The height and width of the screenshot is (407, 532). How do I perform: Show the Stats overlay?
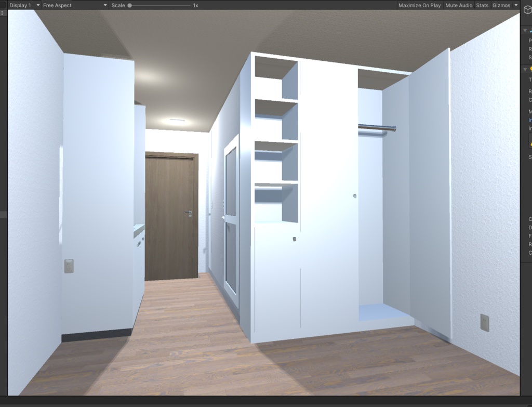coord(481,5)
